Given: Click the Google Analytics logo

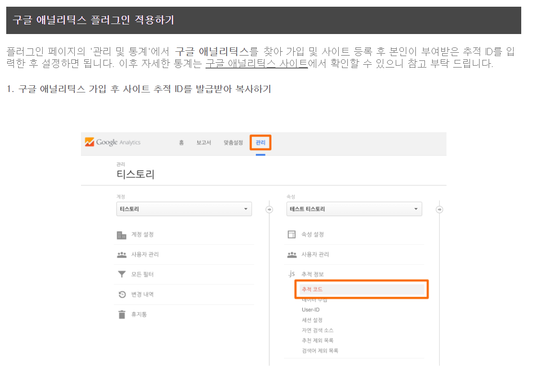Looking at the screenshot, I should pyautogui.click(x=113, y=142).
